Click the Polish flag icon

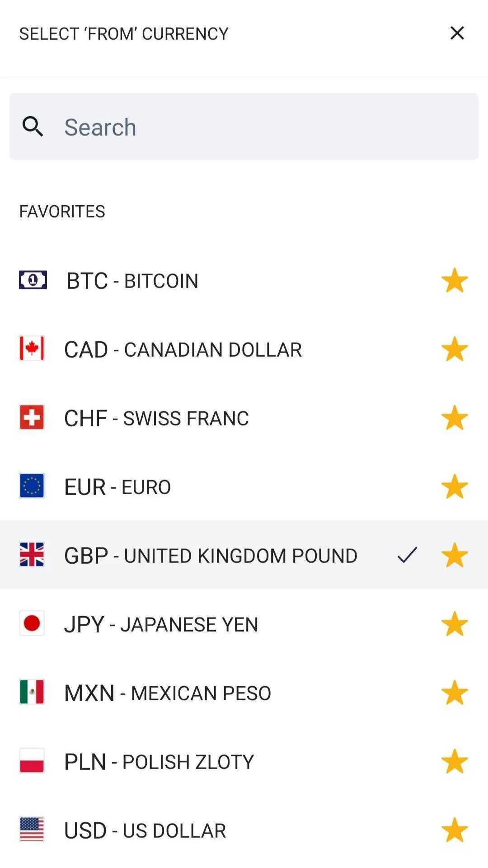click(32, 761)
